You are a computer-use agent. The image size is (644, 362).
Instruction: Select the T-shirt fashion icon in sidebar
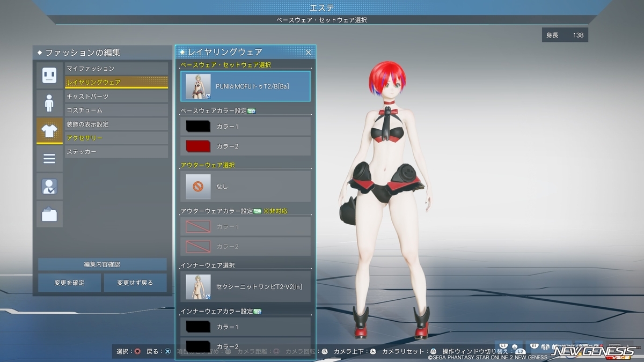point(49,131)
